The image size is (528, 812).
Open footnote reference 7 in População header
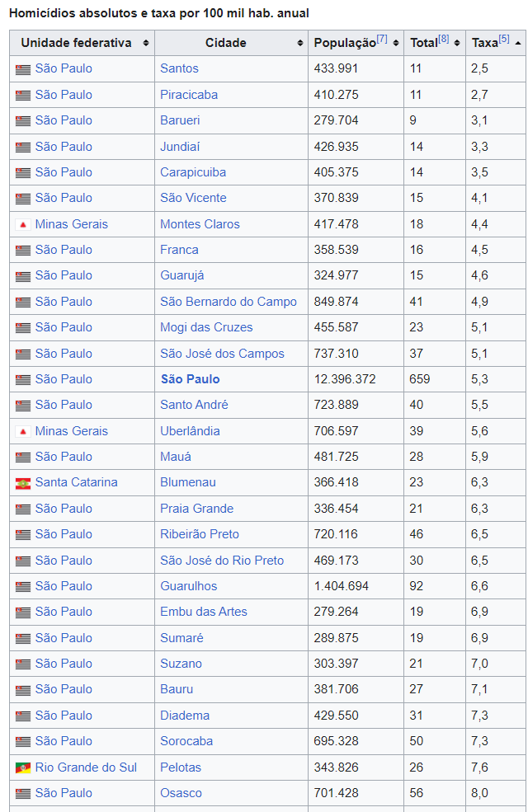click(x=382, y=39)
